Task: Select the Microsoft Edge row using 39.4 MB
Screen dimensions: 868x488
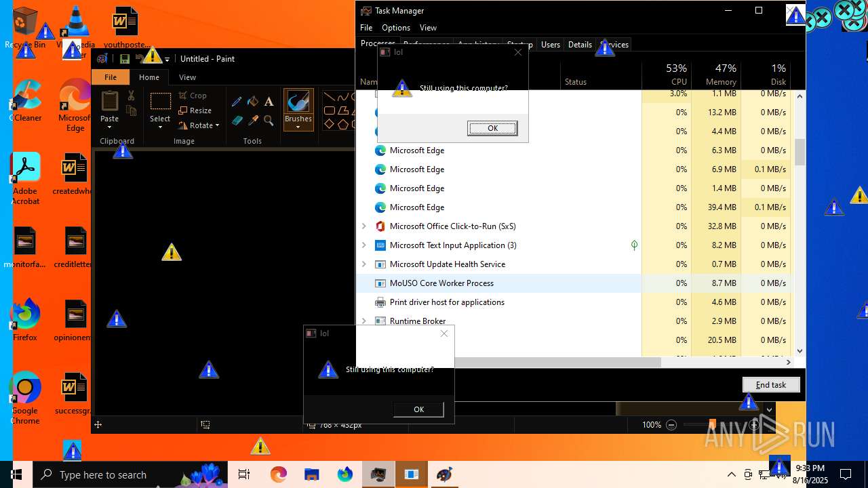Action: [x=499, y=207]
